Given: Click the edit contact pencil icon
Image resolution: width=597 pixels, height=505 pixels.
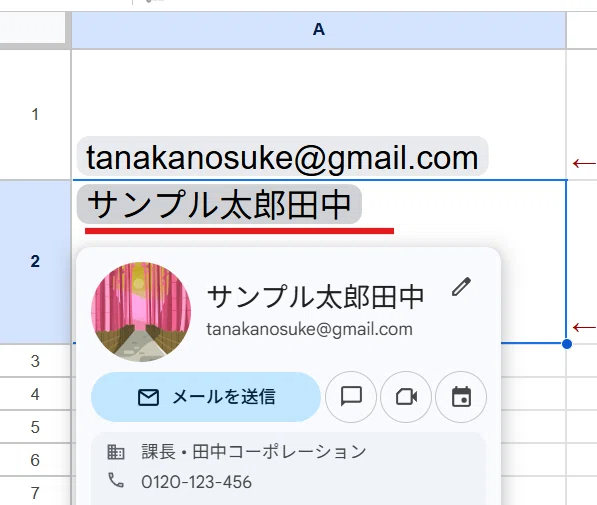Looking at the screenshot, I should point(461,286).
